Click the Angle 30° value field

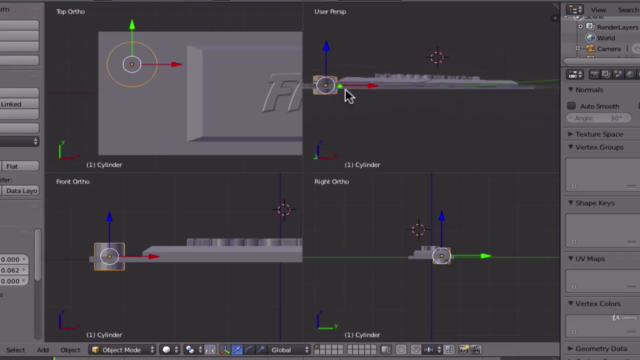pyautogui.click(x=599, y=118)
